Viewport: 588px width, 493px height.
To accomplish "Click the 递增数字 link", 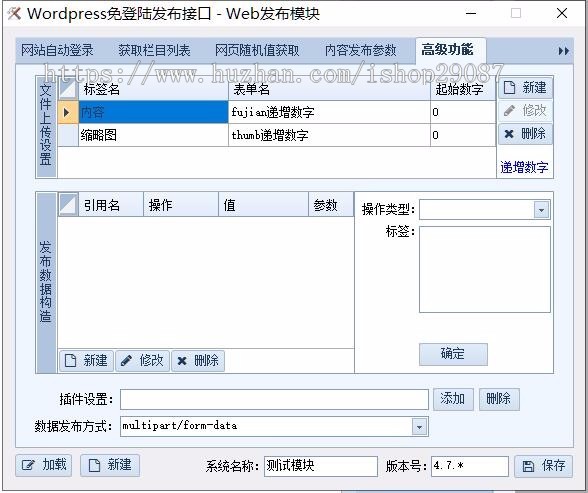I will pos(524,167).
